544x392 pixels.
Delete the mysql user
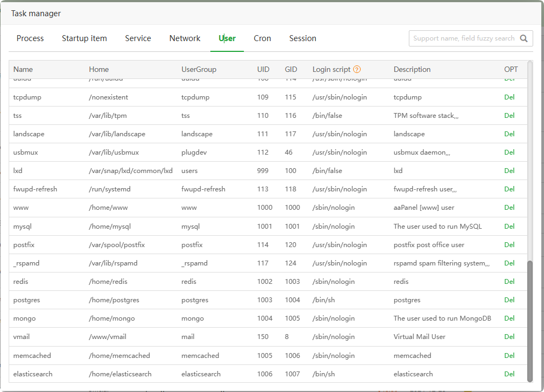(x=509, y=227)
